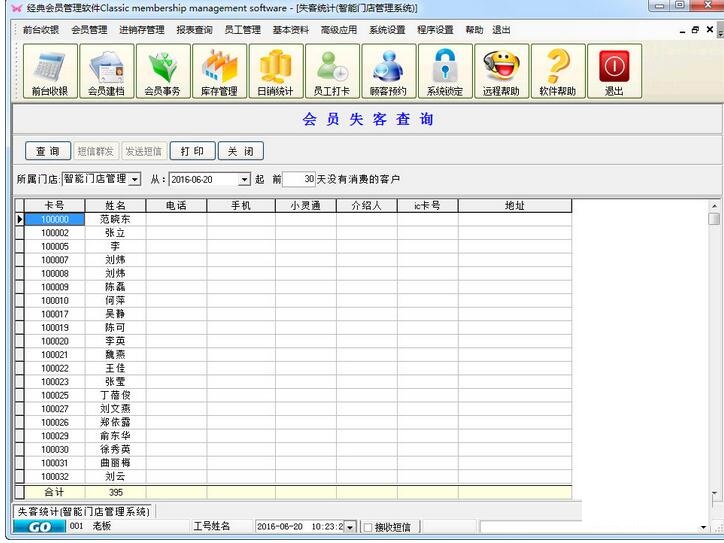Open the 前台收银 menu
Image resolution: width=724 pixels, height=543 pixels.
pyautogui.click(x=41, y=30)
